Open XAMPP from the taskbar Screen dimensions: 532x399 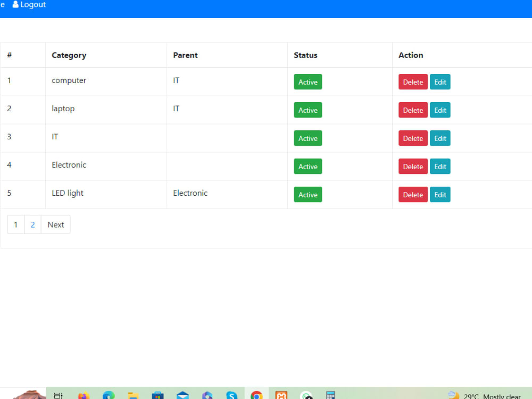click(x=281, y=395)
